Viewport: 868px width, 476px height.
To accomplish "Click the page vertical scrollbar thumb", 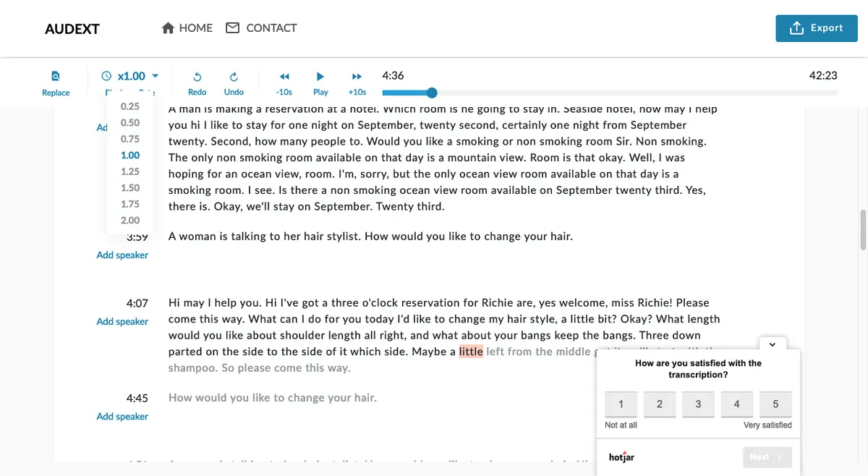I will point(863,229).
